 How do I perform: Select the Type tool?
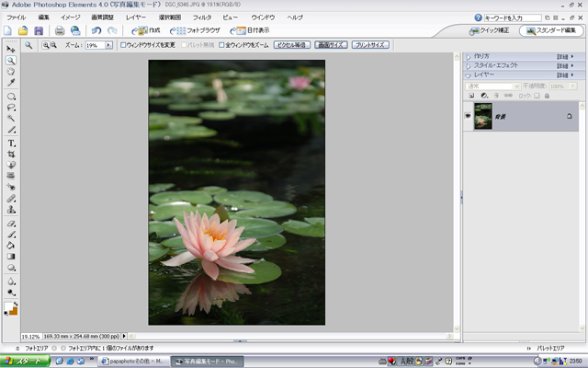[x=11, y=144]
